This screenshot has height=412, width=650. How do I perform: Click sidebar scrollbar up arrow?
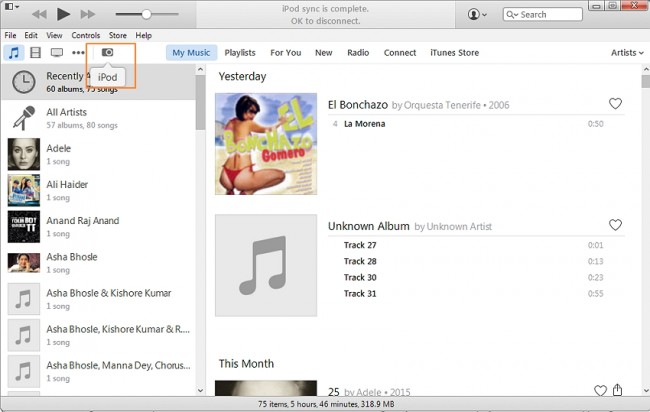point(200,70)
